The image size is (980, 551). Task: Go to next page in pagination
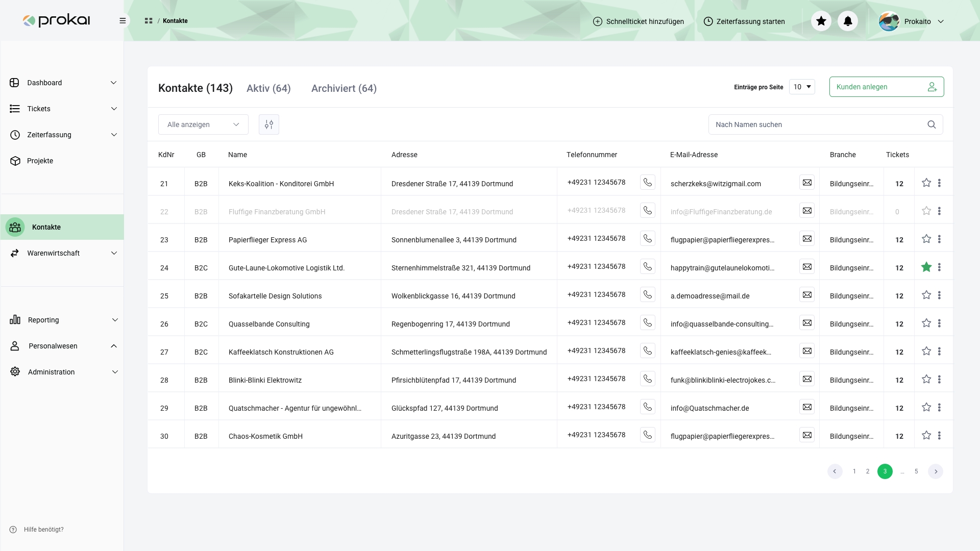[x=936, y=471]
